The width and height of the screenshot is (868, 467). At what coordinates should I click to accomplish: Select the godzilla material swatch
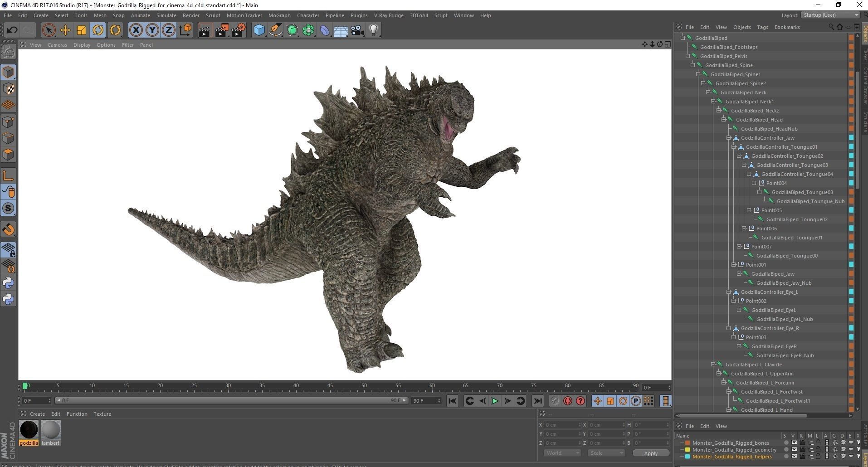[x=29, y=429]
